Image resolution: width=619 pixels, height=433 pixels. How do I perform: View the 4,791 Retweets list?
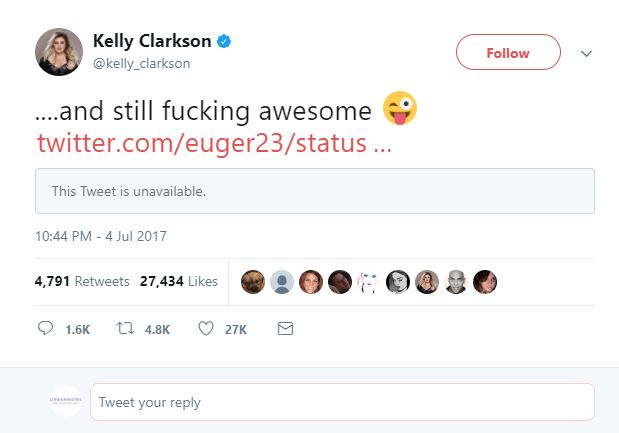[82, 282]
